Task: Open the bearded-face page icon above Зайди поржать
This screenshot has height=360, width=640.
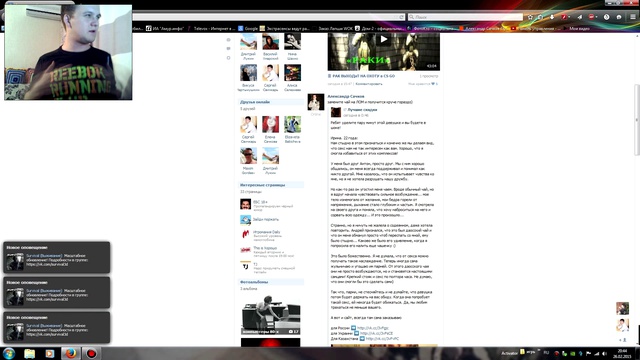Action: tap(245, 204)
